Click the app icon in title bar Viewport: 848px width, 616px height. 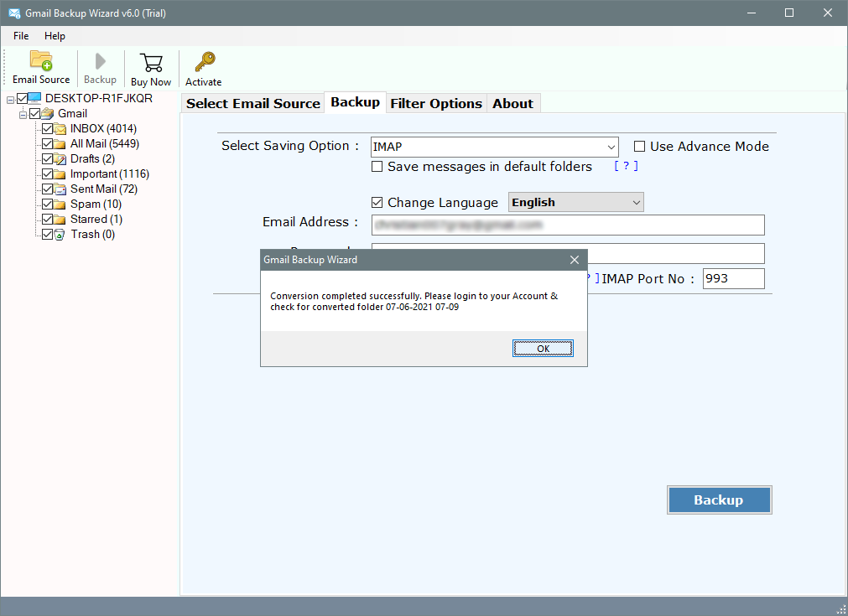(x=14, y=13)
